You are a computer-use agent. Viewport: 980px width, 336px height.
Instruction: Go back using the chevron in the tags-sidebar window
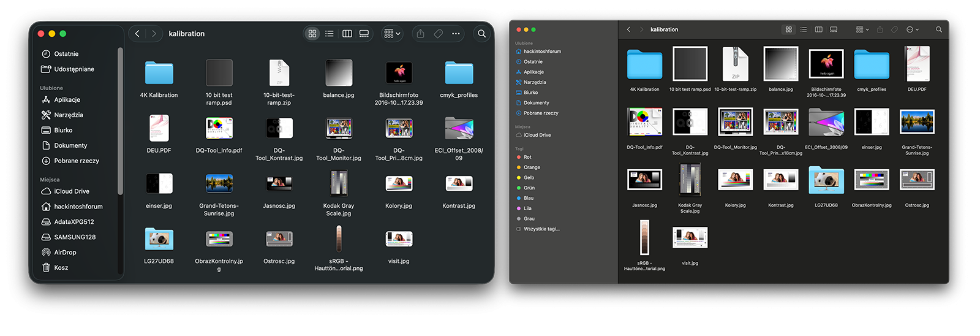tap(628, 29)
